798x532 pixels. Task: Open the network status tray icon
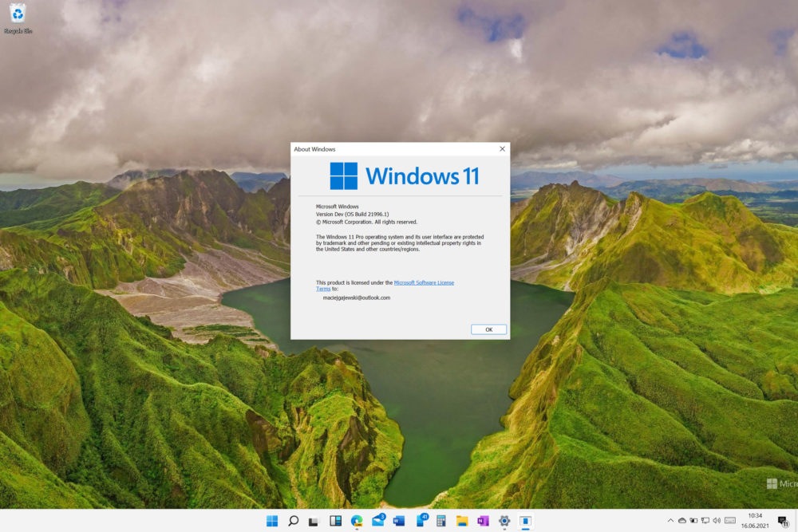(705, 520)
